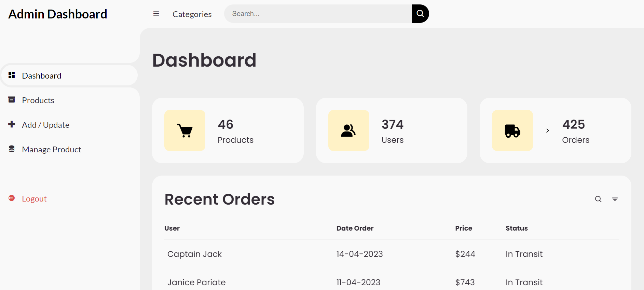This screenshot has width=644, height=290.
Task: Sort table by the User column header
Action: (172, 228)
